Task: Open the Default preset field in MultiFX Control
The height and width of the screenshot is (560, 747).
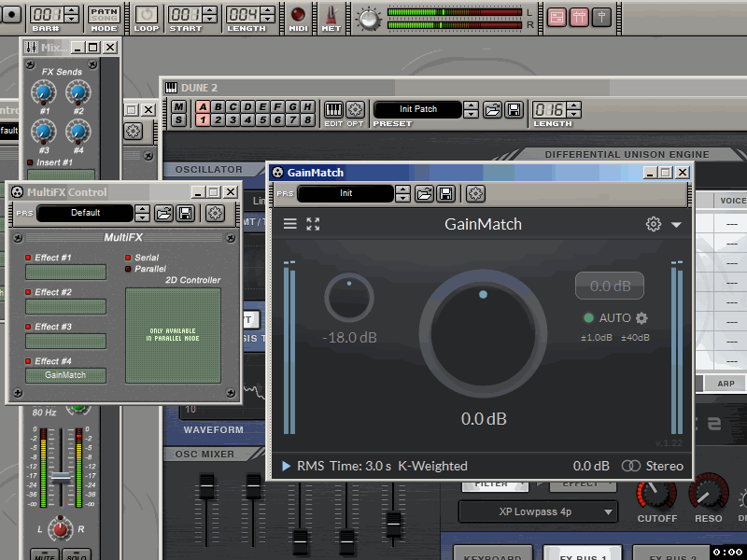Action: [x=85, y=213]
